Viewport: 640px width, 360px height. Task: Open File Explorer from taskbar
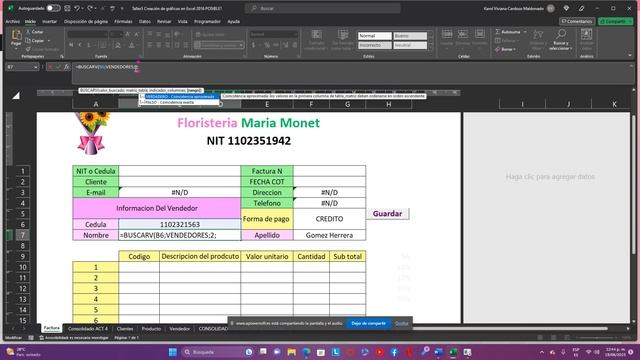click(291, 352)
